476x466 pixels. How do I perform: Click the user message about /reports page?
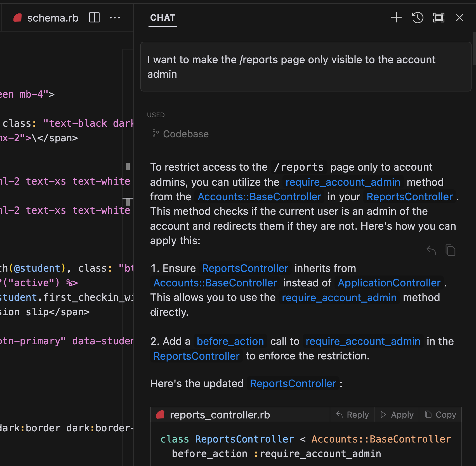pos(306,67)
